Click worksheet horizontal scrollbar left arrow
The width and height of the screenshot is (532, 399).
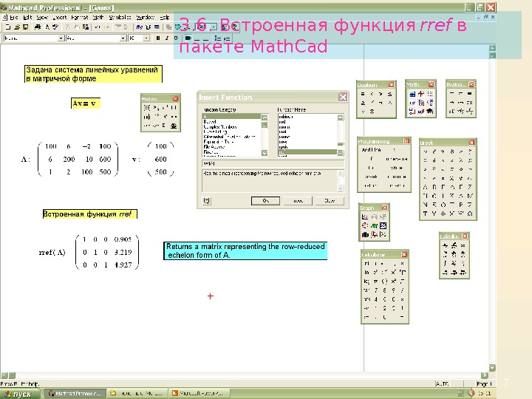pos(4,375)
